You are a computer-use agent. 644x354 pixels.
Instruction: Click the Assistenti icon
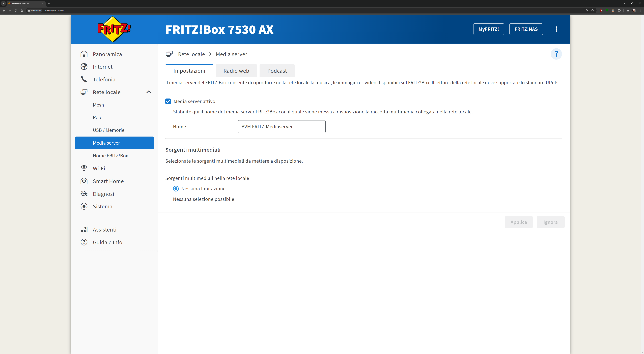pyautogui.click(x=84, y=230)
